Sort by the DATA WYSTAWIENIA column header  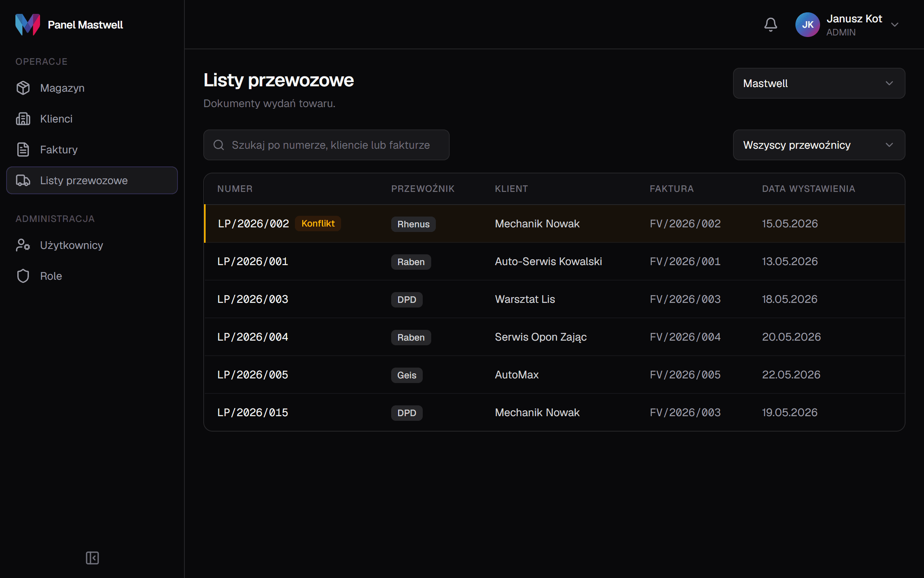(x=808, y=189)
